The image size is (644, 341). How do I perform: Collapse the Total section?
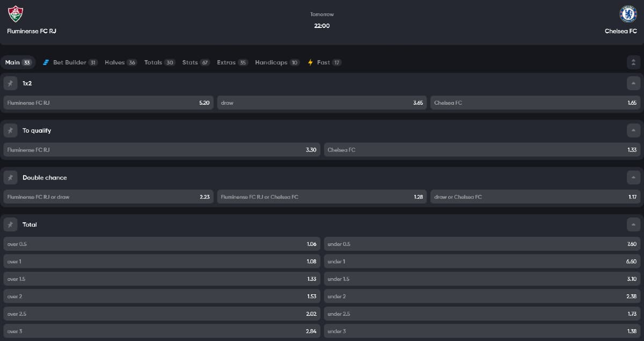[634, 224]
